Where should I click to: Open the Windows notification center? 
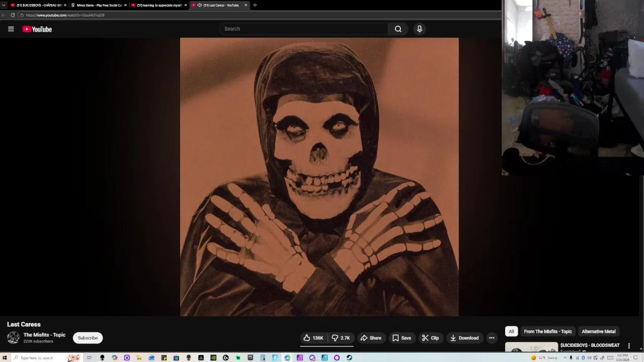click(x=635, y=357)
